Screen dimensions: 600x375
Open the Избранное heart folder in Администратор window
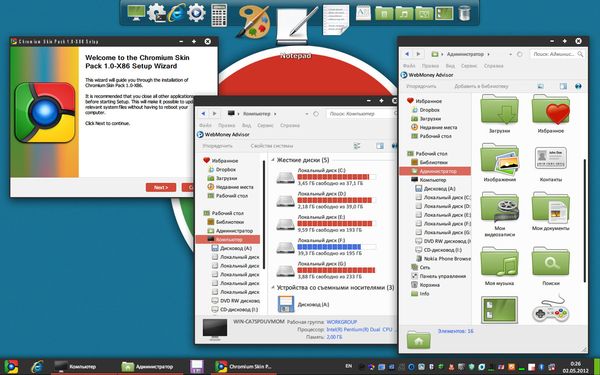551,113
